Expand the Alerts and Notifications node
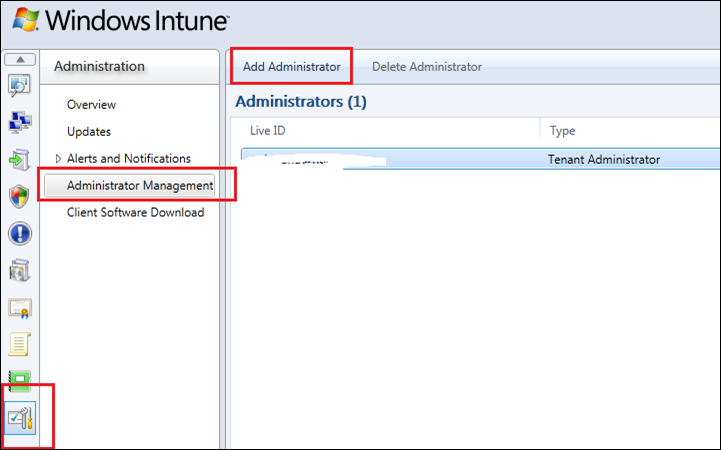The image size is (721, 450). point(58,159)
